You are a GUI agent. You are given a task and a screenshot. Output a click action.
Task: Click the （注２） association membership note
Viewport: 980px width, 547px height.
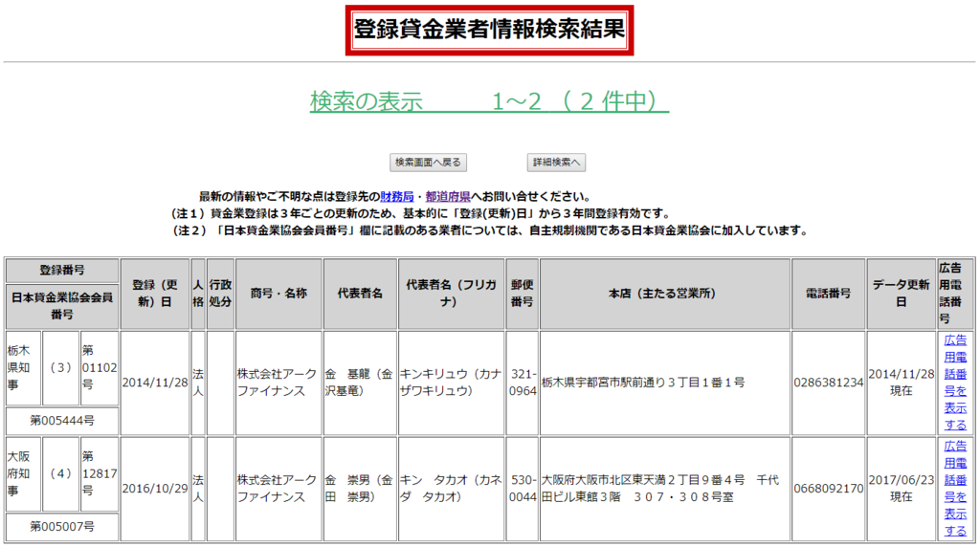pos(489,231)
